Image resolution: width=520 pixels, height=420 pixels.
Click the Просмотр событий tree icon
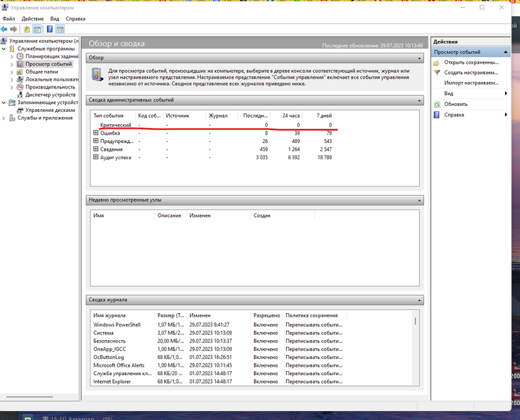point(20,64)
